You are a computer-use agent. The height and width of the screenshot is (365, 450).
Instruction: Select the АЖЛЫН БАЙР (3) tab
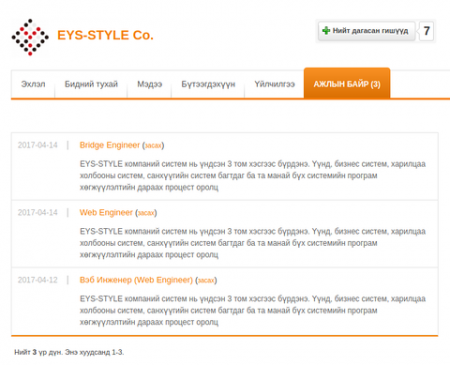347,83
